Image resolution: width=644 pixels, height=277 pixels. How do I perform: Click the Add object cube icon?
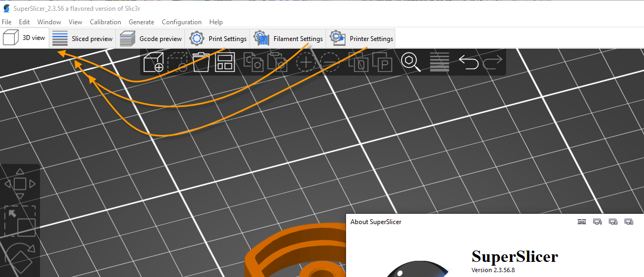[154, 63]
